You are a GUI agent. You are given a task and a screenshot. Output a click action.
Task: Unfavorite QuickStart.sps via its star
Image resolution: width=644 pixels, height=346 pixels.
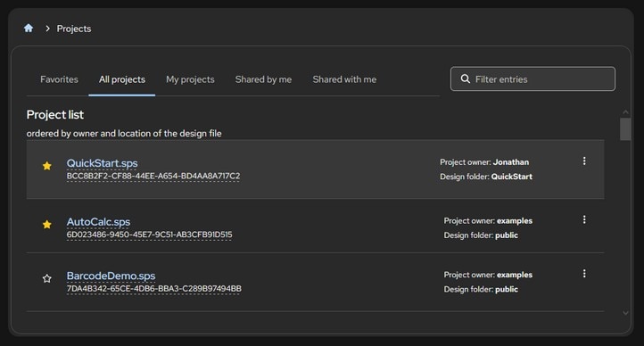[x=46, y=166]
